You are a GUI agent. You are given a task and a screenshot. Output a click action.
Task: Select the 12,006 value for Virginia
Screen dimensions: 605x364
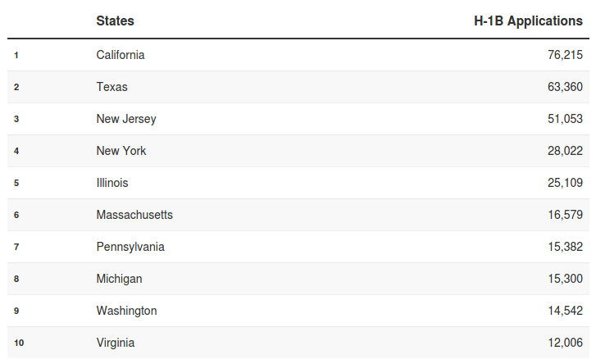click(565, 343)
